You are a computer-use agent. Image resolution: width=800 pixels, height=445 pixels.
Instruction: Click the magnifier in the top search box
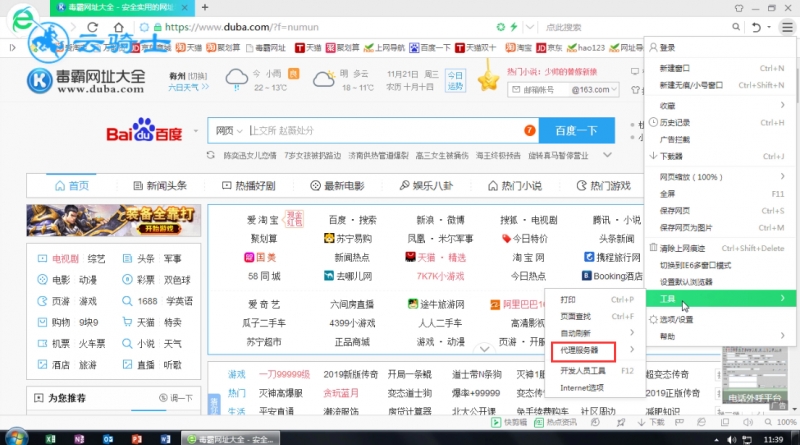click(736, 27)
